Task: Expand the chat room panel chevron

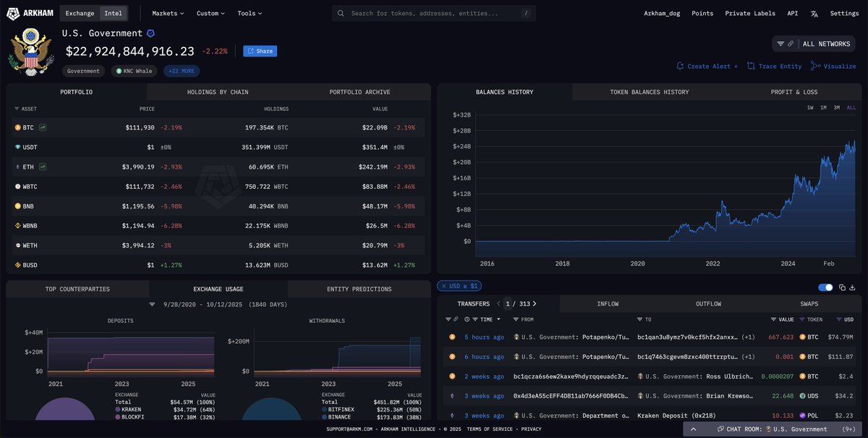Action: (693, 429)
